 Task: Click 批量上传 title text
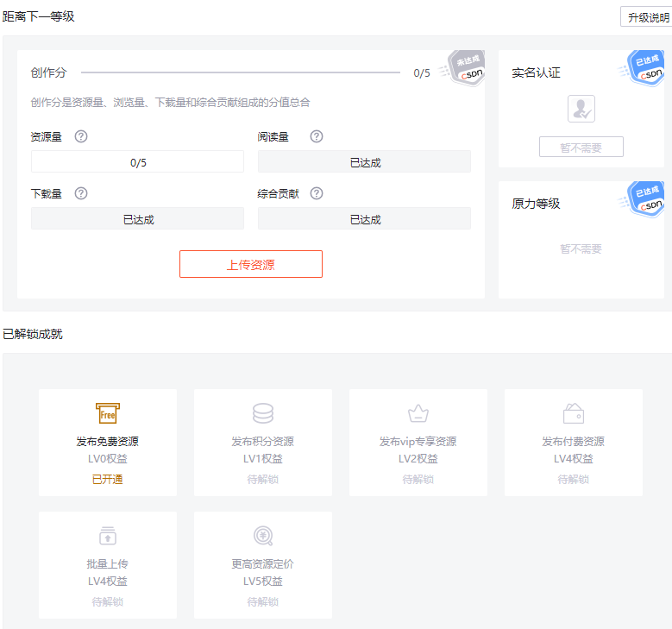click(x=108, y=563)
